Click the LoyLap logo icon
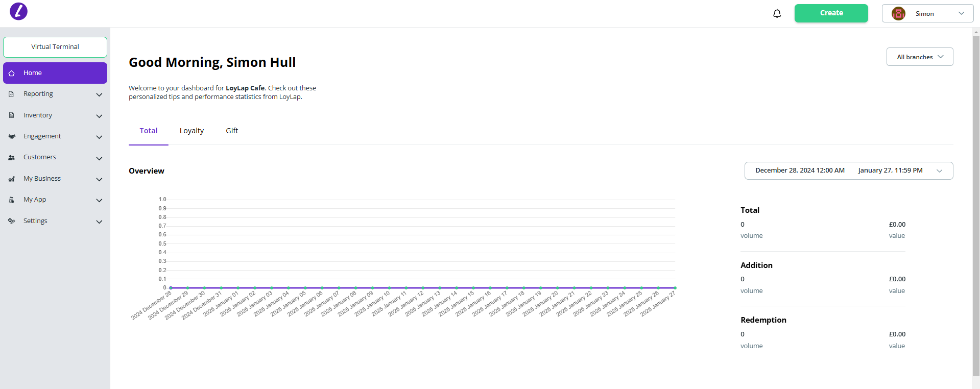Screen dimensions: 980x389 pyautogui.click(x=18, y=11)
